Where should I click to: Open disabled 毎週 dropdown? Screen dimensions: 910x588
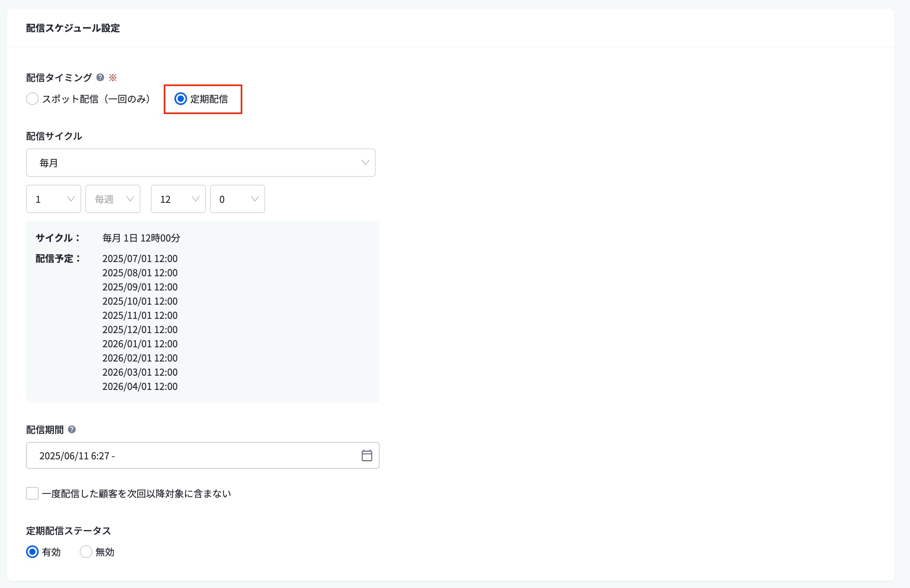pyautogui.click(x=113, y=199)
